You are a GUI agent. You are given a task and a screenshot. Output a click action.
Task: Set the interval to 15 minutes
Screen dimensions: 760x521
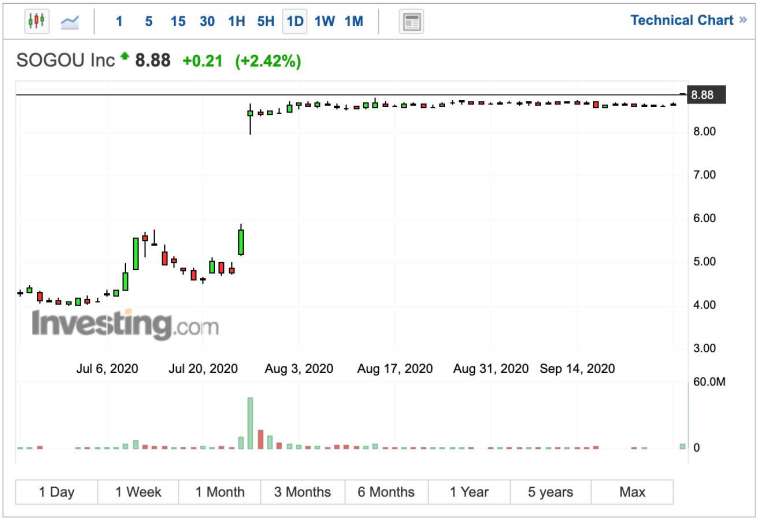tap(178, 21)
